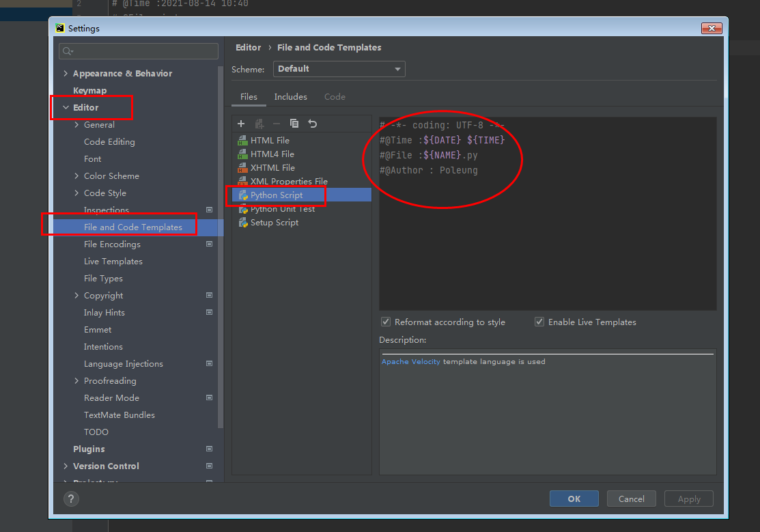Viewport: 760px width, 532px height.
Task: Select TextMate Bundles settings page
Action: click(x=119, y=415)
